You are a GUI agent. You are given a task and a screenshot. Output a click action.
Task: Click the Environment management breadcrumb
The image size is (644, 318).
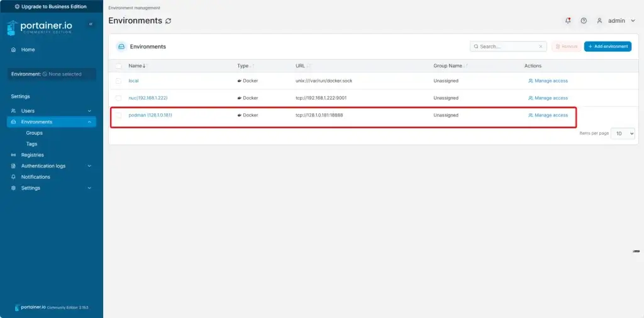135,8
